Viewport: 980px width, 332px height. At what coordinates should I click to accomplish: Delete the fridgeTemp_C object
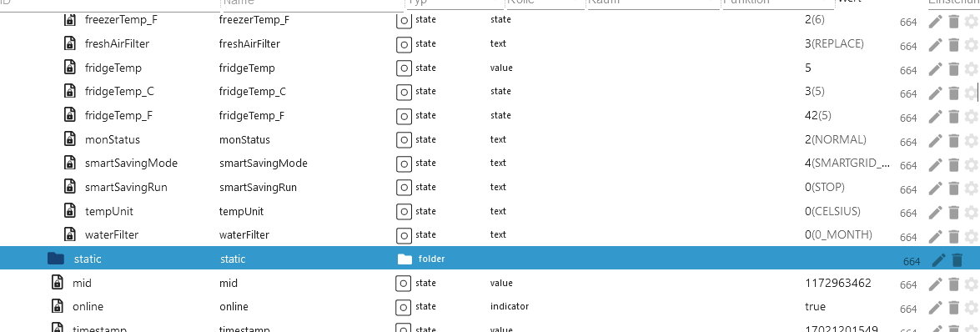tap(953, 93)
